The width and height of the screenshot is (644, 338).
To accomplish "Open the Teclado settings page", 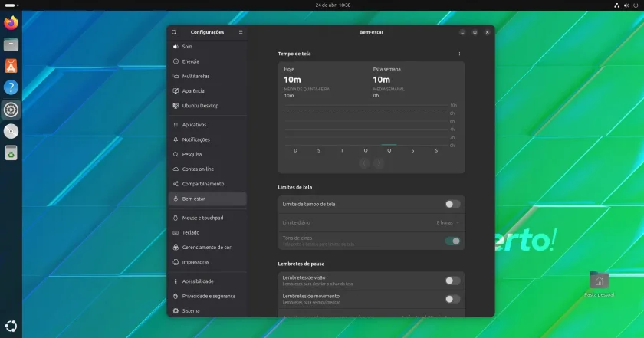I will click(208, 233).
